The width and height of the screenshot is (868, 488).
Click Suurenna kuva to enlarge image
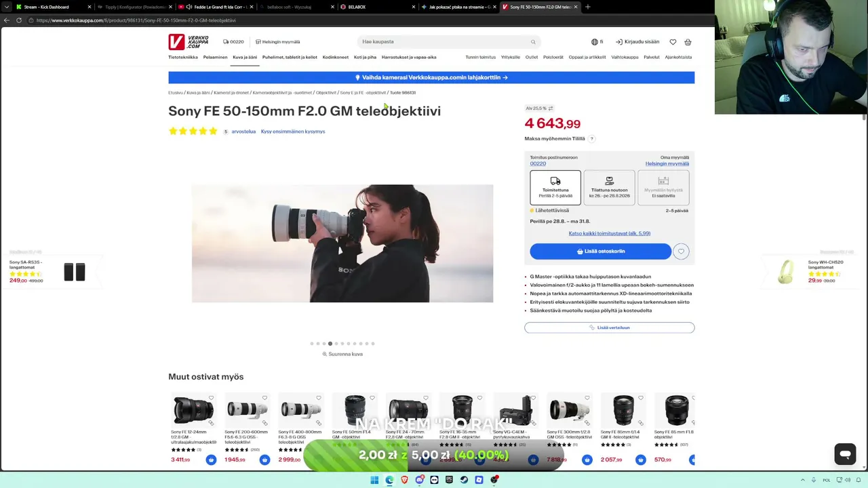point(342,354)
